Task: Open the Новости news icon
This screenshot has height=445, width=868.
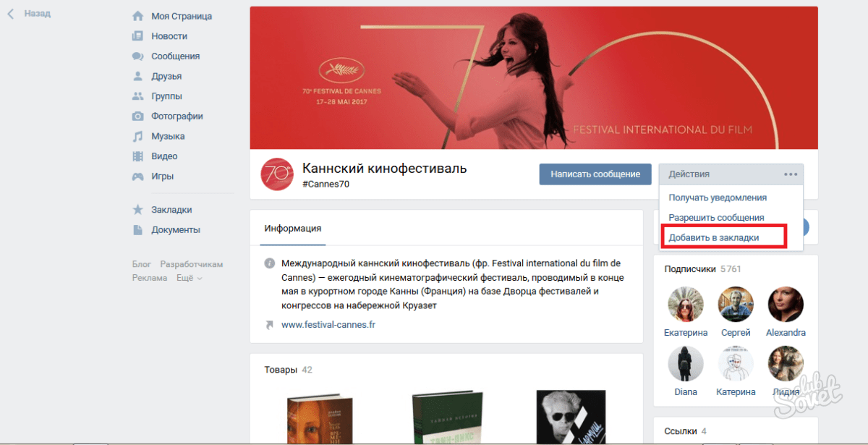Action: [x=137, y=36]
